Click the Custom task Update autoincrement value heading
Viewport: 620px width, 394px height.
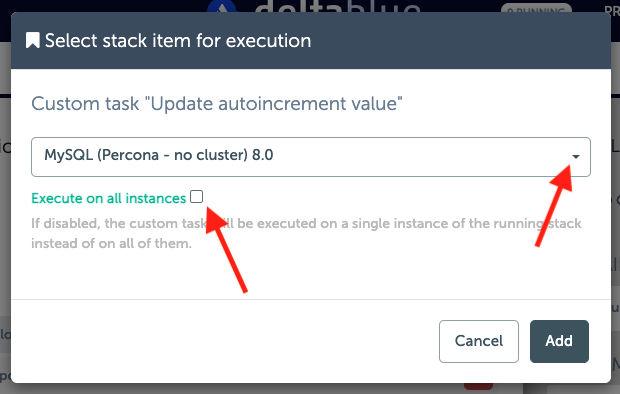click(217, 104)
